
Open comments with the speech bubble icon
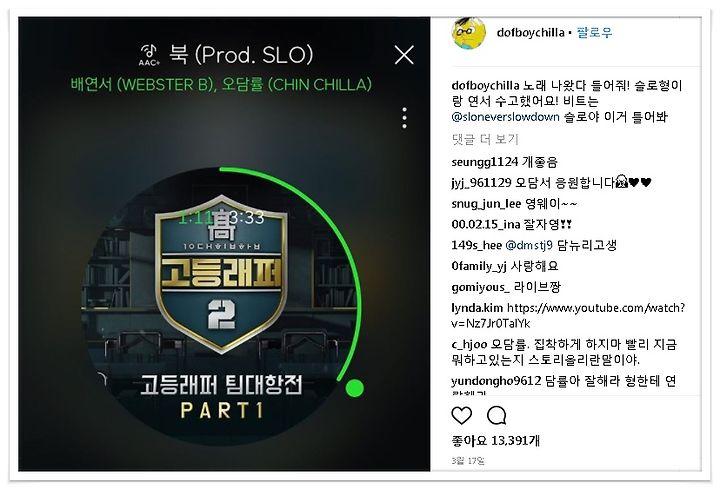[x=496, y=415]
